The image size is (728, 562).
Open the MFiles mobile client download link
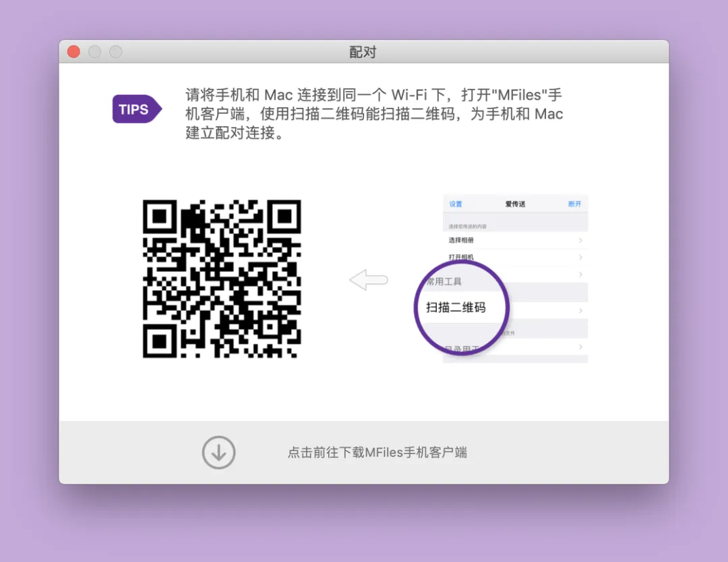377,453
